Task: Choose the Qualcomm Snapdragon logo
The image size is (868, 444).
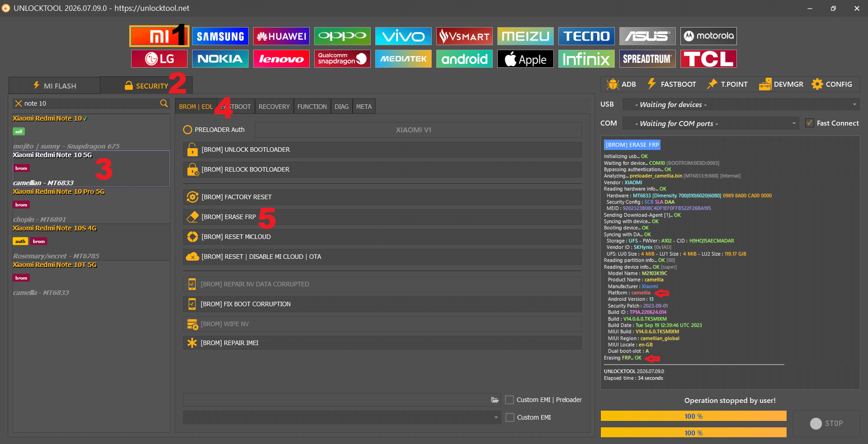Action: [342, 59]
